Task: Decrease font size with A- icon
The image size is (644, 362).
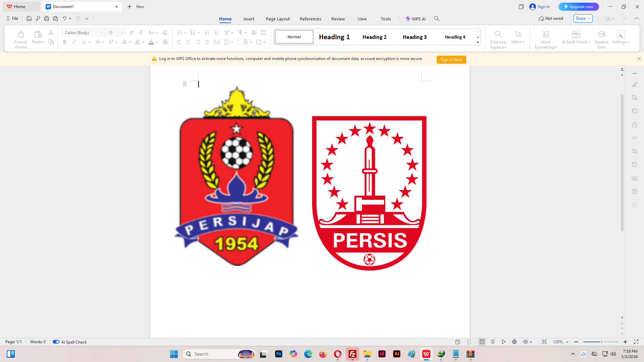Action: tap(141, 33)
